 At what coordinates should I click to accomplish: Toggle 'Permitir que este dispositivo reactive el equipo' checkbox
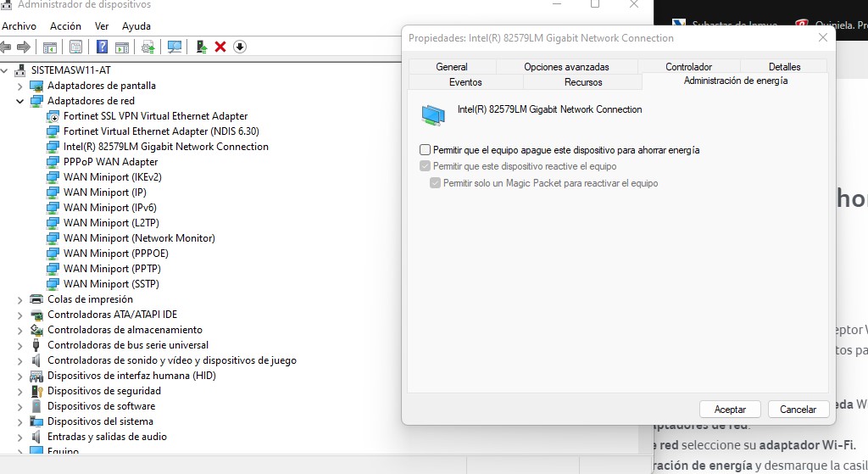(426, 166)
